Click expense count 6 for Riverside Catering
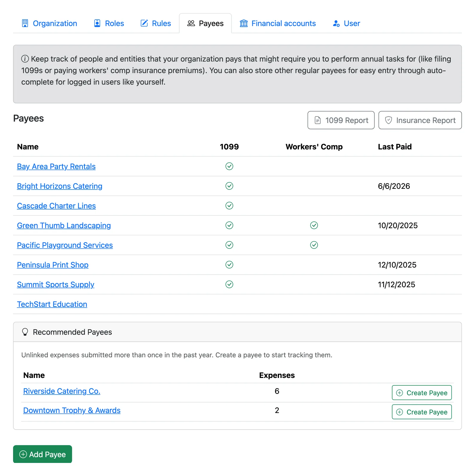 coord(277,391)
